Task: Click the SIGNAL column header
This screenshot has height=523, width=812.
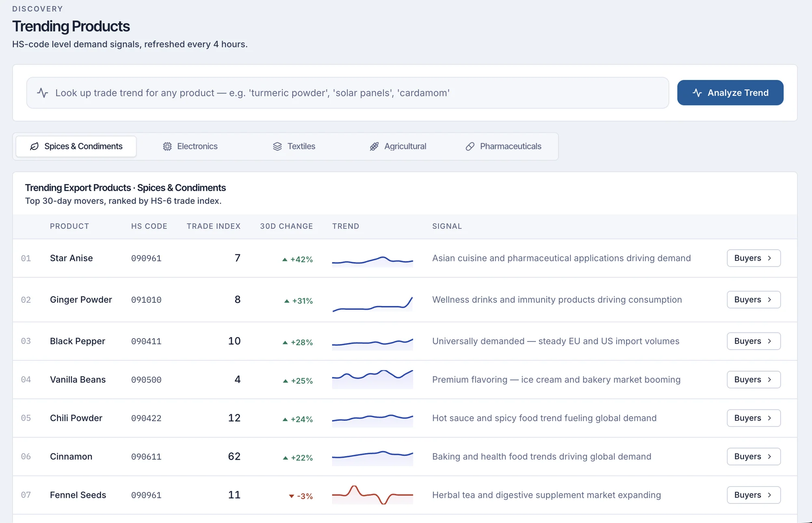Action: point(447,226)
